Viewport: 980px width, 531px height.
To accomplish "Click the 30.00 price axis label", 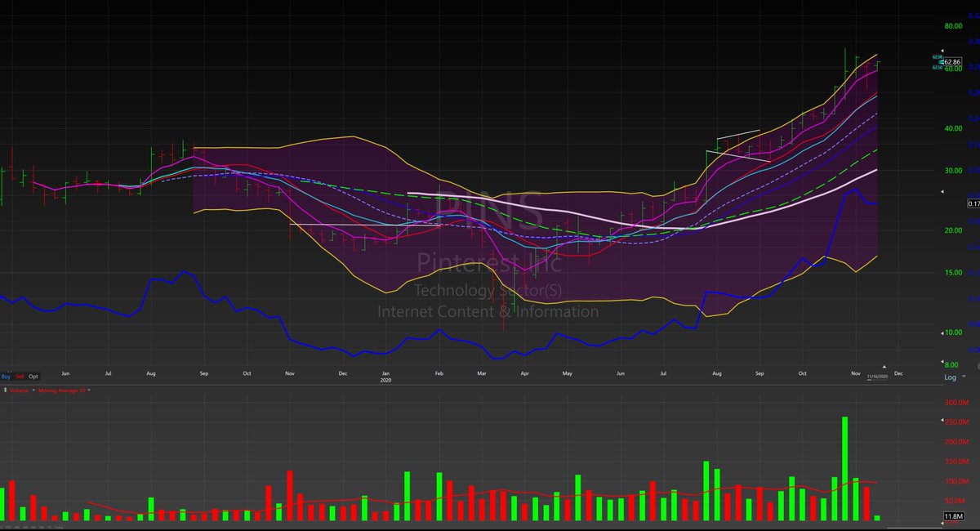I will [x=953, y=171].
